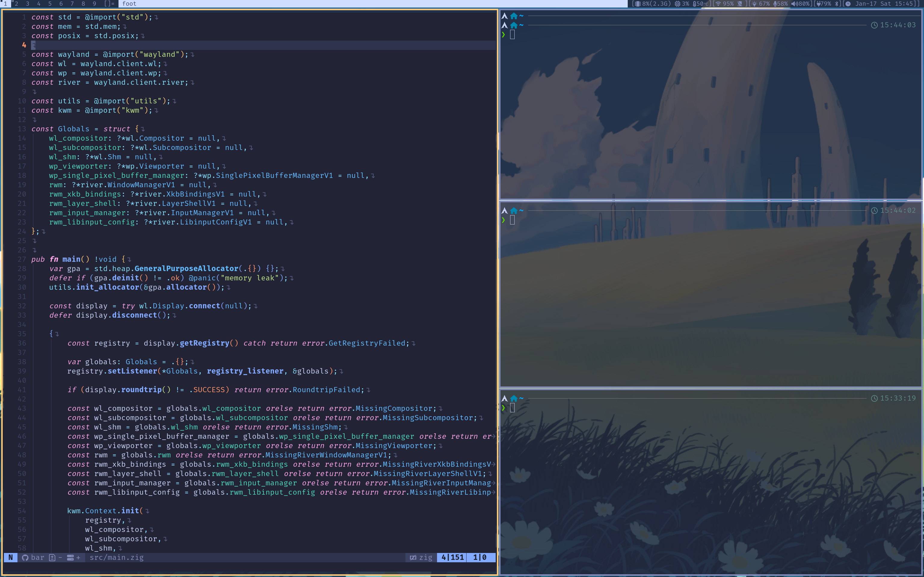Switch to workspace tag 9

pyautogui.click(x=94, y=4)
